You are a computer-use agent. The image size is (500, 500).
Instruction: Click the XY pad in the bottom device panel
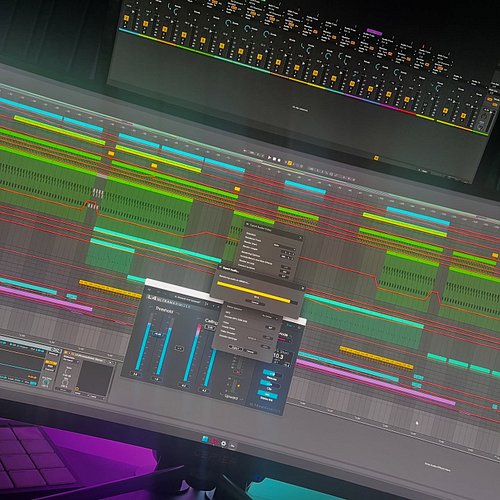pos(95,377)
